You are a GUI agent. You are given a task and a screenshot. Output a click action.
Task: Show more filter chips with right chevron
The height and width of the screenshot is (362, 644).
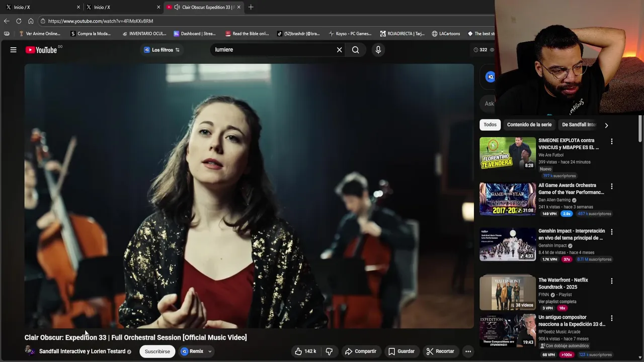(606, 125)
